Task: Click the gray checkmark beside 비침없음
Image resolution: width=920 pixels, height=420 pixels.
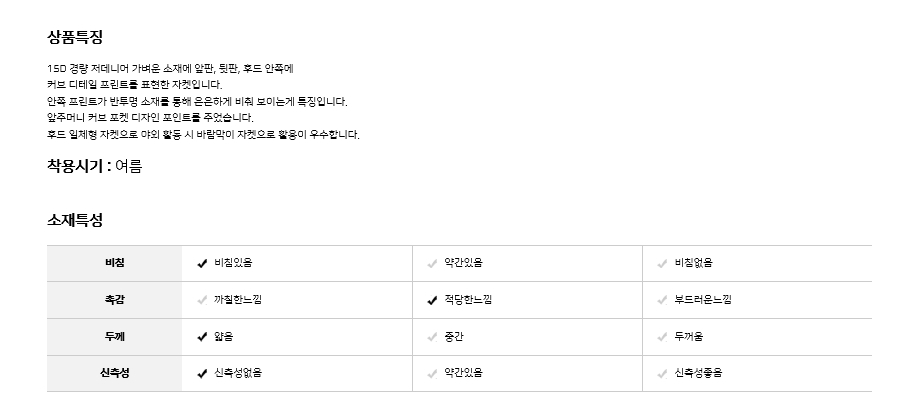Action: pyautogui.click(x=662, y=263)
